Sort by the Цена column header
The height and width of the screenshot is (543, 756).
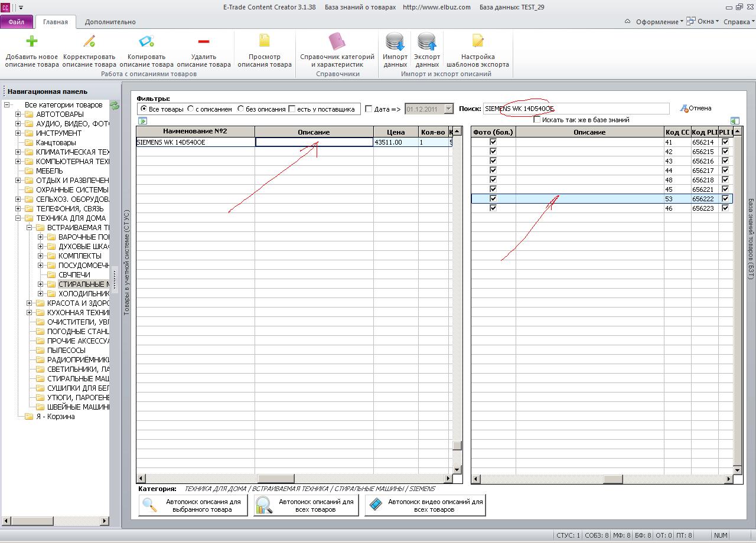[396, 132]
